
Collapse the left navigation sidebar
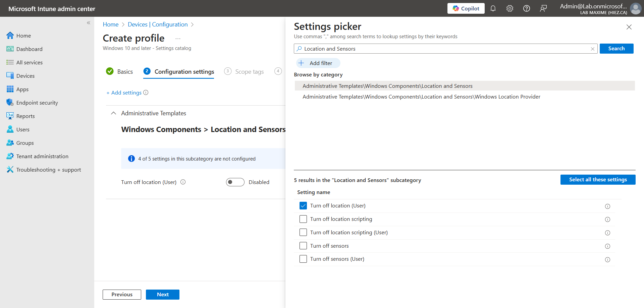pyautogui.click(x=89, y=23)
